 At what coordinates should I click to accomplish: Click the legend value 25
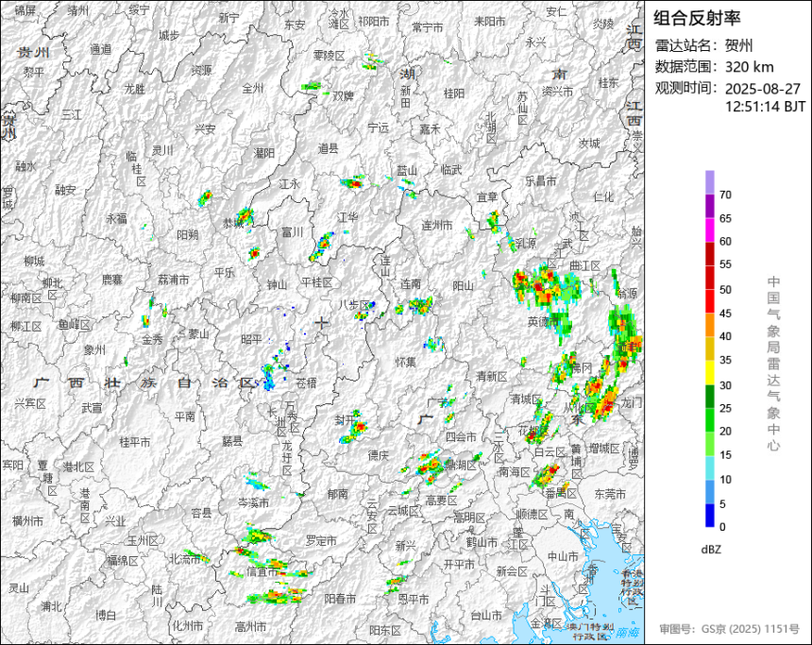click(x=725, y=408)
